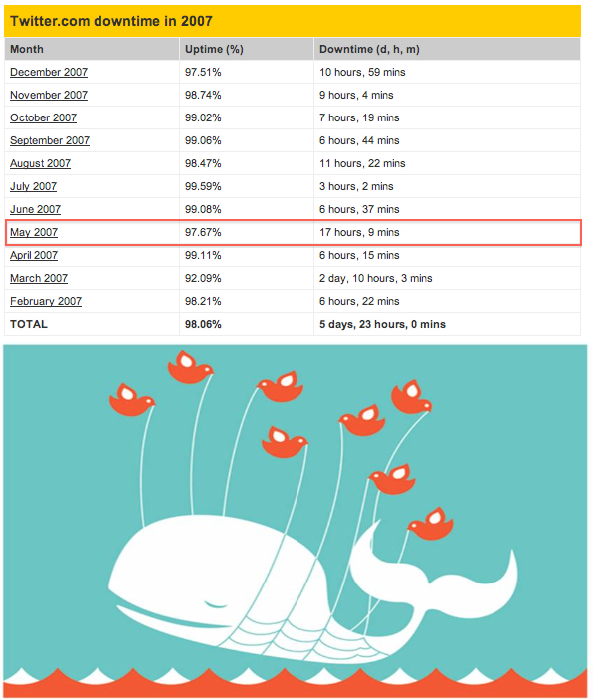
Task: Click the topmost orange bird
Action: [x=190, y=367]
